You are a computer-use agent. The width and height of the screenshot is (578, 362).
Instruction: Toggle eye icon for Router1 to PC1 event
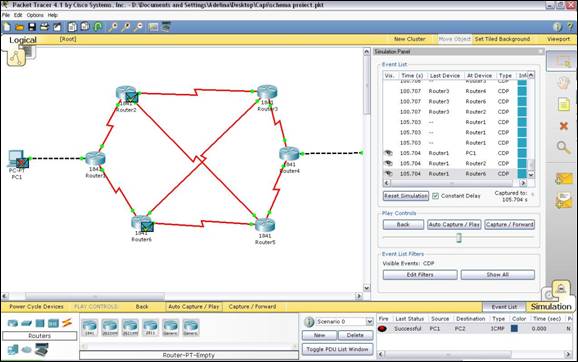pyautogui.click(x=388, y=153)
